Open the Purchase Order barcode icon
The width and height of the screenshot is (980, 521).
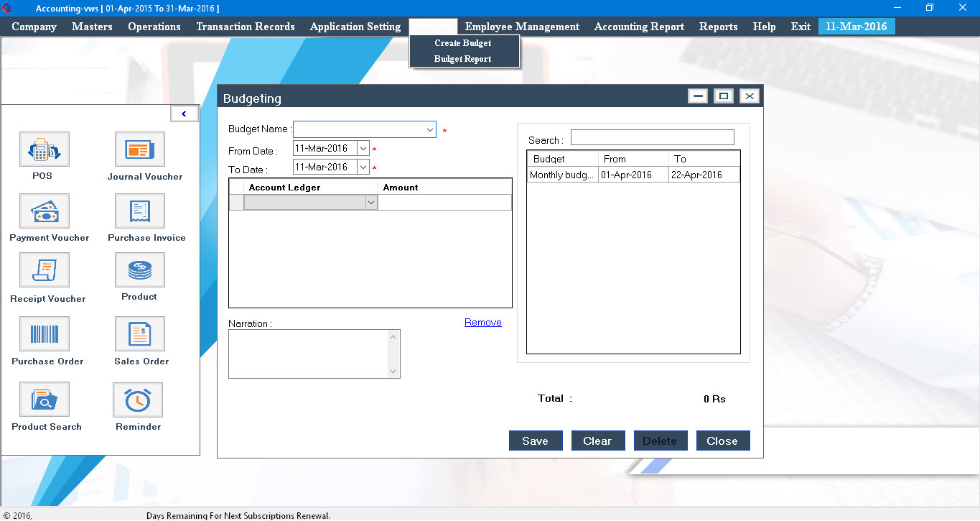coord(44,334)
